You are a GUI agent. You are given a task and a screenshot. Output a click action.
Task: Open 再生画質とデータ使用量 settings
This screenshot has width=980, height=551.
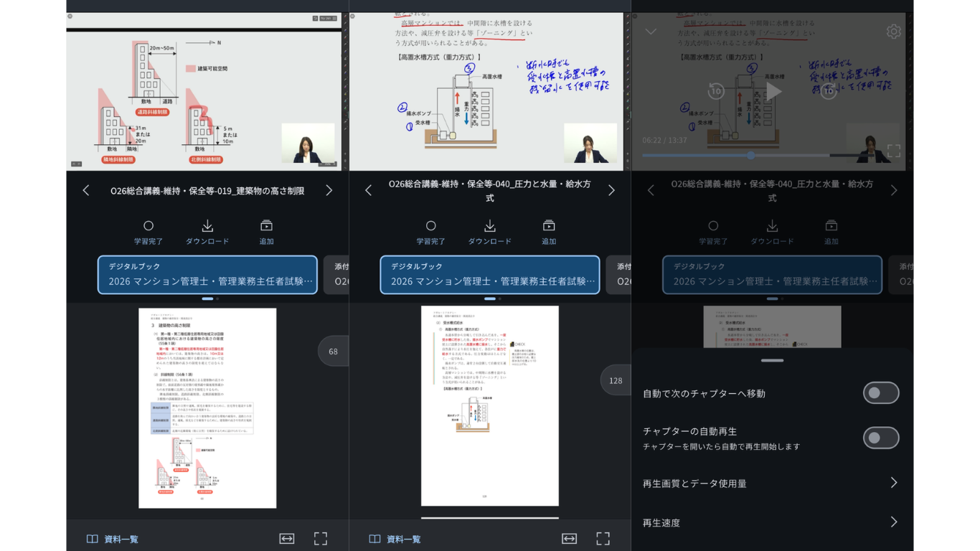coord(772,483)
